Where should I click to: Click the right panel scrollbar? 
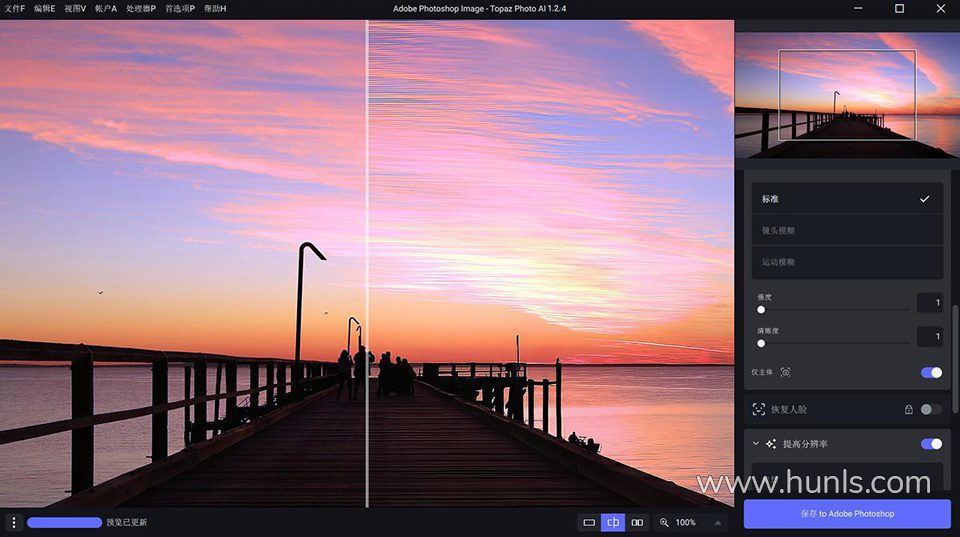(x=954, y=359)
